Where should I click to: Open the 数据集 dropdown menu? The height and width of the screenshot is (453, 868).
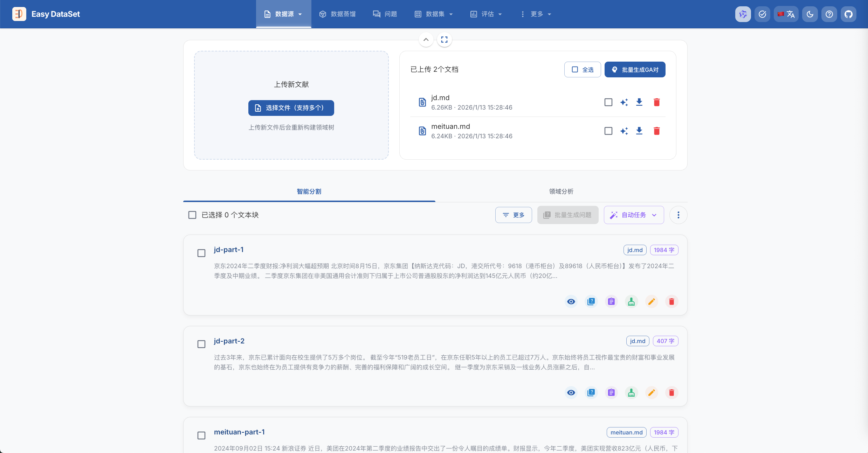tap(434, 14)
